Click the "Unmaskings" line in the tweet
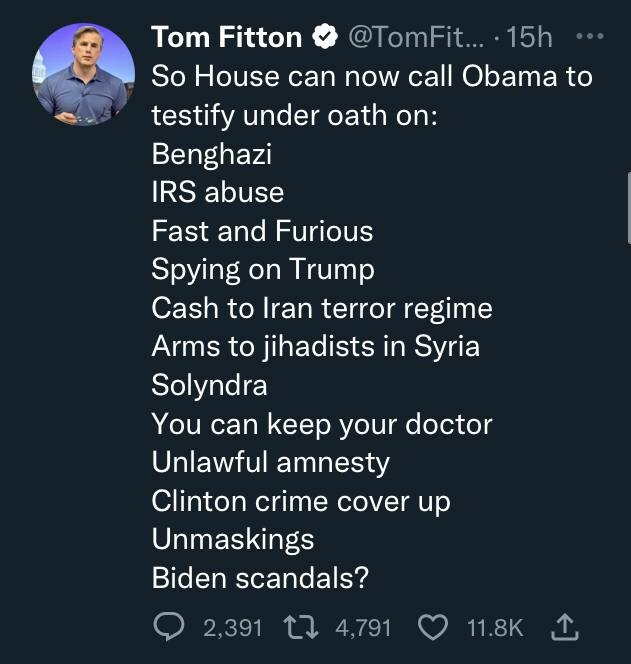Screen dimensions: 631x664 [232, 539]
